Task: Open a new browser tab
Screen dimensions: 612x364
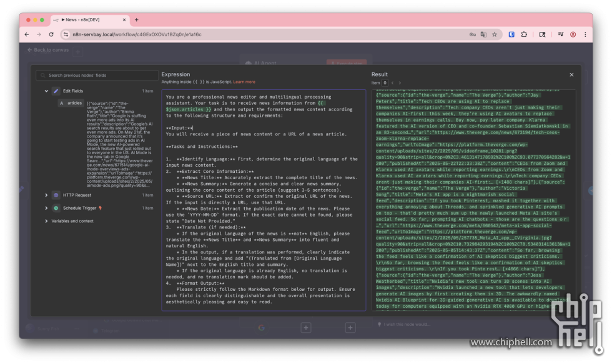Action: 136,19
